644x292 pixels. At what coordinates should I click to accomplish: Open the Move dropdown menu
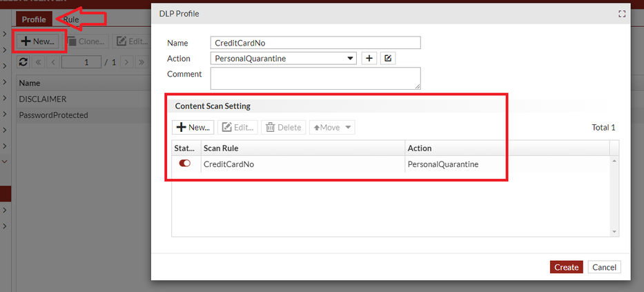pyautogui.click(x=332, y=127)
